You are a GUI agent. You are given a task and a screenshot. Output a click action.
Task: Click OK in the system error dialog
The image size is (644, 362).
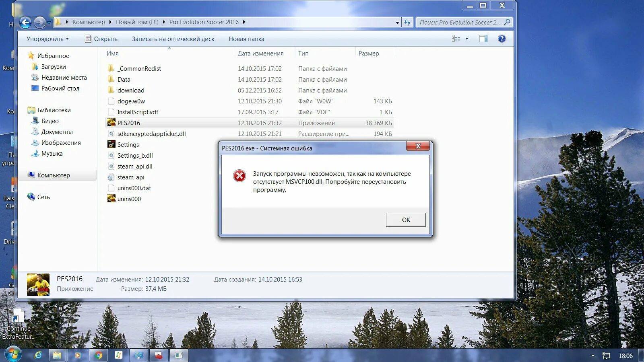pyautogui.click(x=406, y=220)
